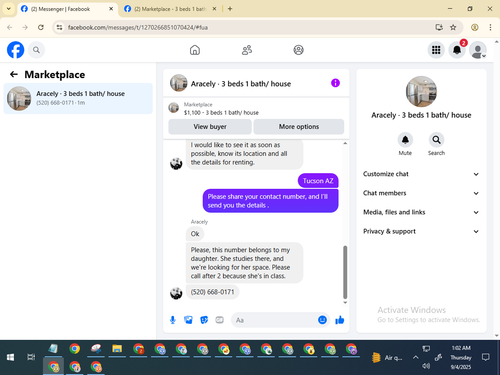The image size is (500, 375).
Task: Click the conversation header title Aracely
Action: click(241, 84)
